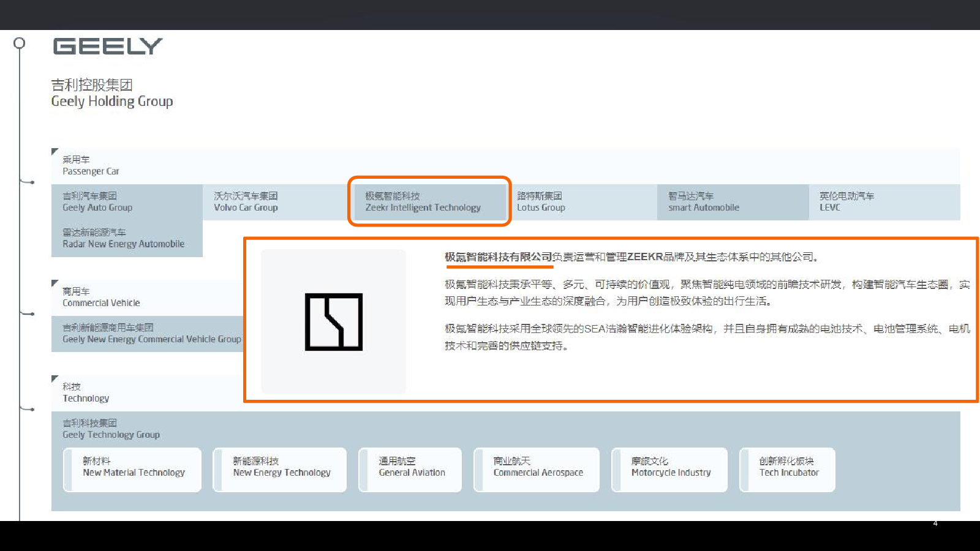This screenshot has width=980, height=551.
Task: Click the timeline branch marker beside Commercial Vehicle
Action: click(27, 313)
